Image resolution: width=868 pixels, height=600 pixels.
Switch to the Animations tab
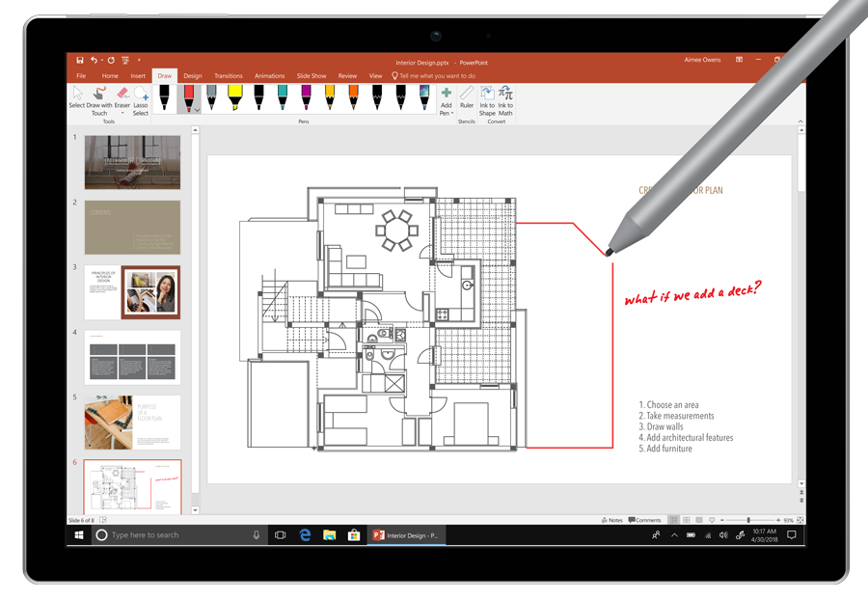pos(270,75)
